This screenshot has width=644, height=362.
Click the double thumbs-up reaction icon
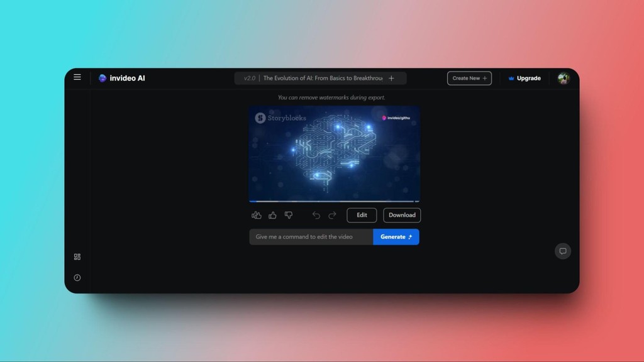click(257, 215)
